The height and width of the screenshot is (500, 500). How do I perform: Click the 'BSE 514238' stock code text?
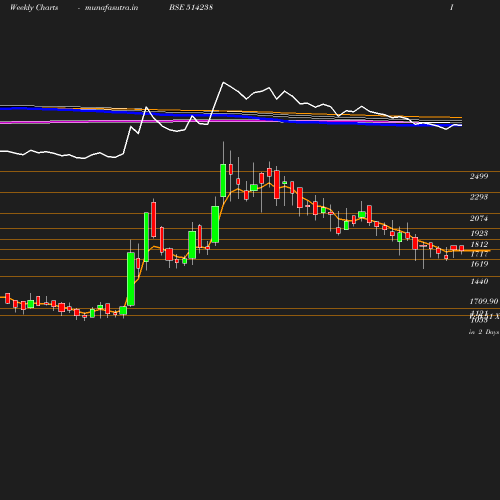191,7
